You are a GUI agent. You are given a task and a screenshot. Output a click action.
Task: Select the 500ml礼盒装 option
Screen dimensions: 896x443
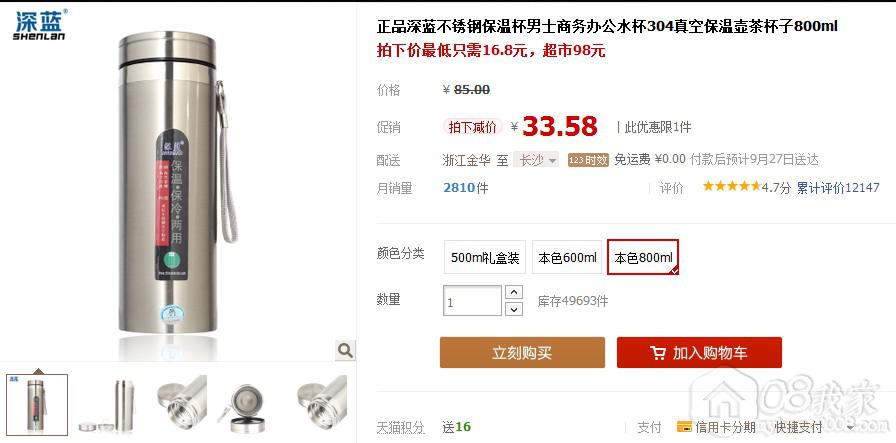[485, 257]
